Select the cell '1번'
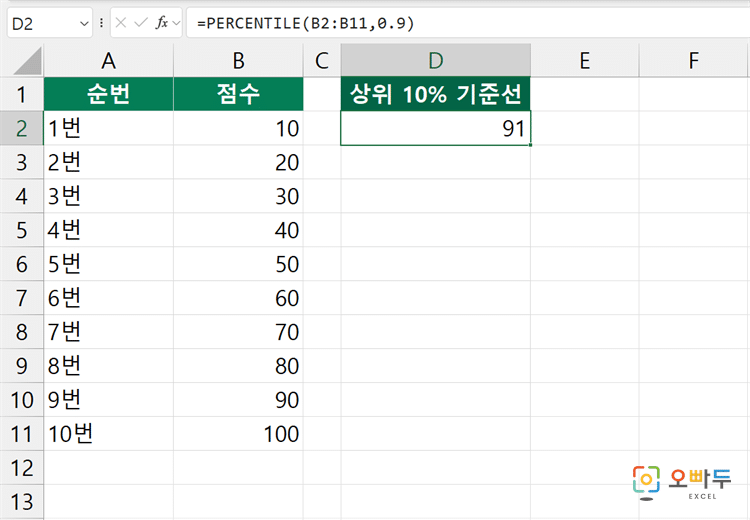This screenshot has width=750, height=520. pyautogui.click(x=109, y=128)
